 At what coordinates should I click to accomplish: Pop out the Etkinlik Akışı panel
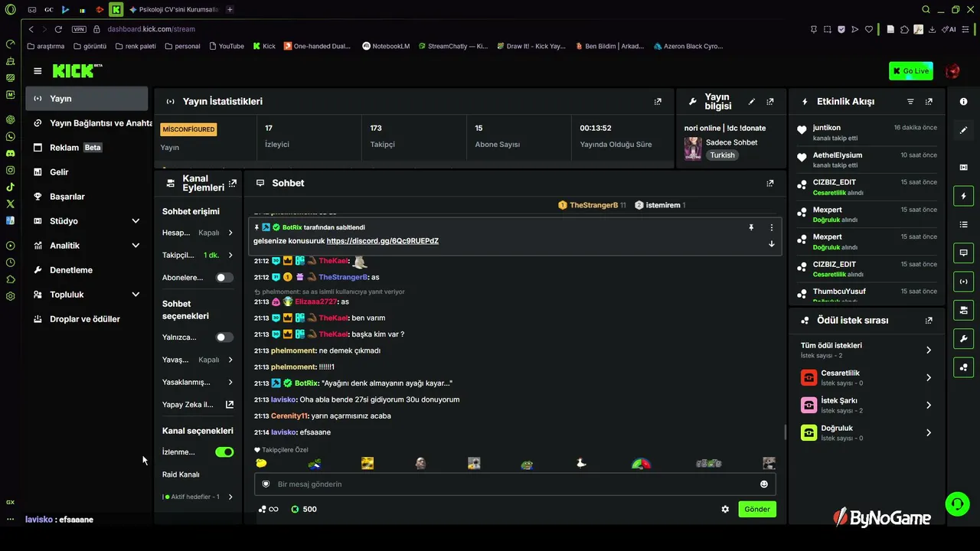[929, 101]
